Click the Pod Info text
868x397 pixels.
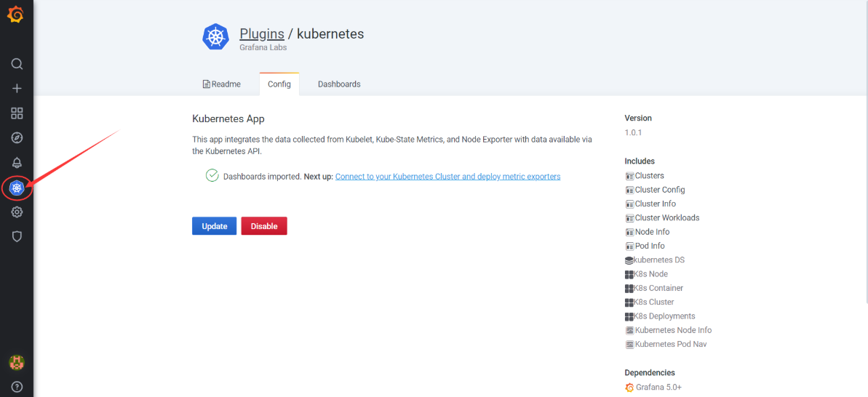pyautogui.click(x=650, y=246)
